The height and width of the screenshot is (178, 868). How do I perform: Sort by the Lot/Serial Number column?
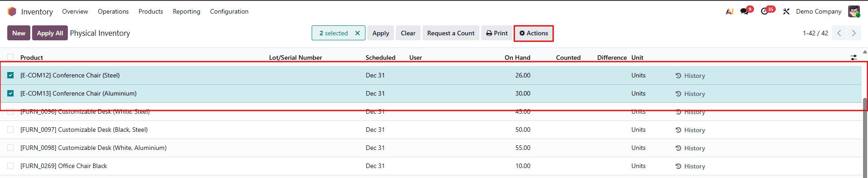point(295,58)
